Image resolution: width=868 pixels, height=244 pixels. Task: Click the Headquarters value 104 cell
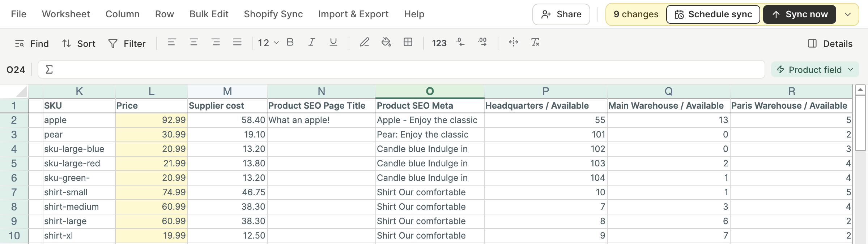[546, 178]
